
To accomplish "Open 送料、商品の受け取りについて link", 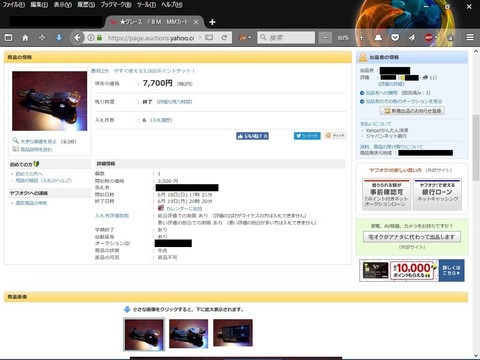I will coord(391,147).
